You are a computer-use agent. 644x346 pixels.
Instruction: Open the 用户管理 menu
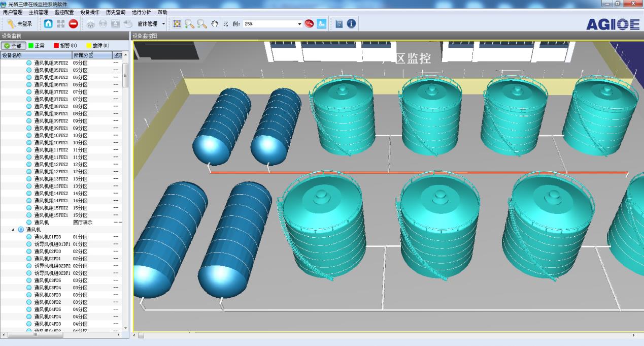[13, 12]
